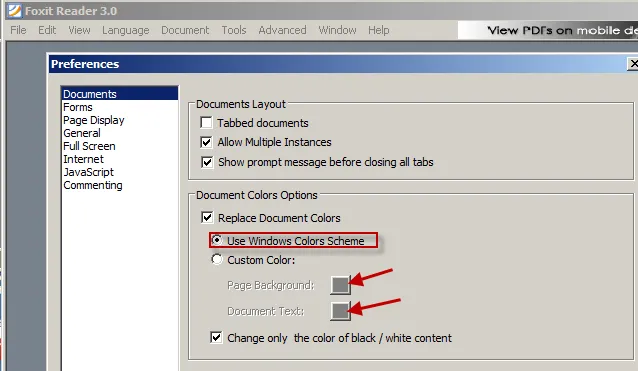Select Page Display in the preferences list

[x=120, y=120]
